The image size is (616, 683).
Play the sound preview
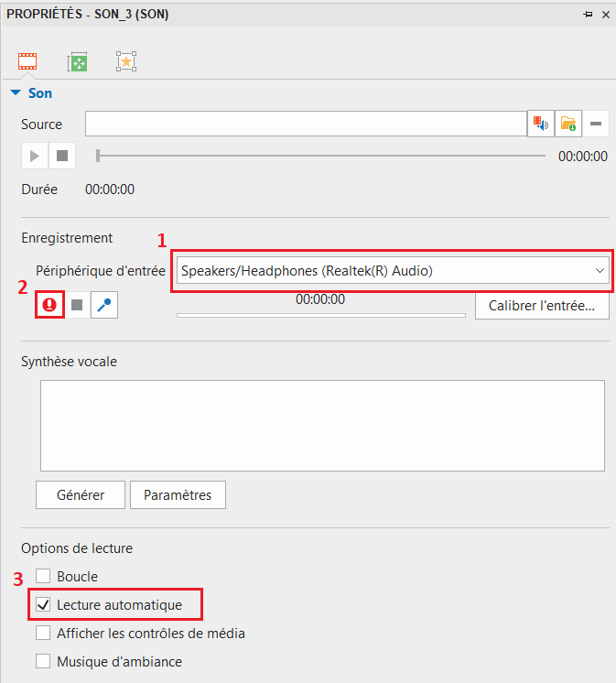[x=35, y=156]
